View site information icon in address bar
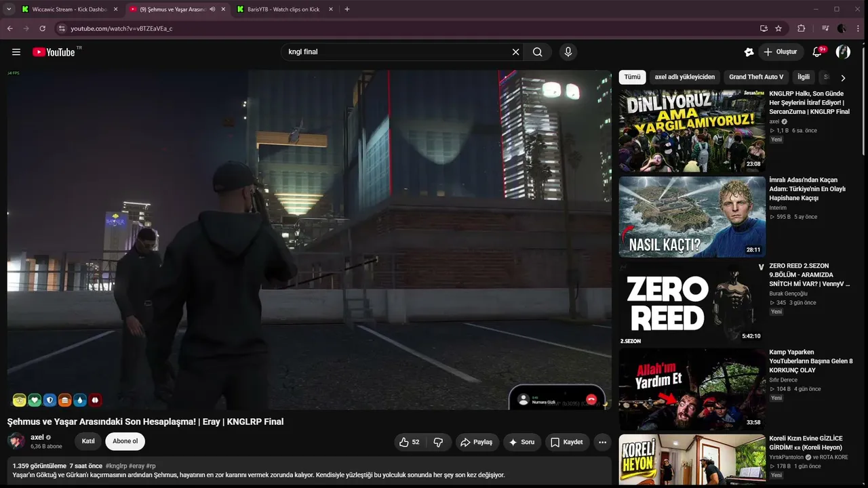This screenshot has width=868, height=488. tap(61, 28)
